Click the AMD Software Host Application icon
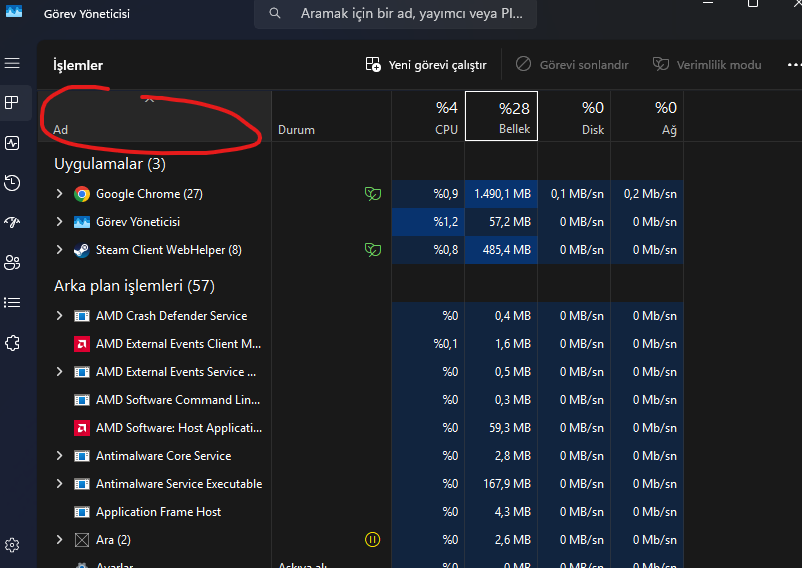 pos(82,428)
